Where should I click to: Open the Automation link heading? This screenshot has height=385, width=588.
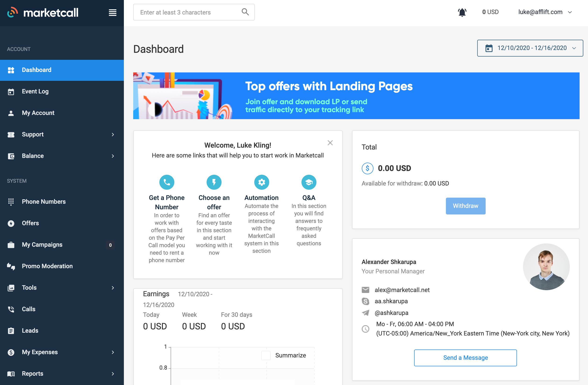point(261,198)
